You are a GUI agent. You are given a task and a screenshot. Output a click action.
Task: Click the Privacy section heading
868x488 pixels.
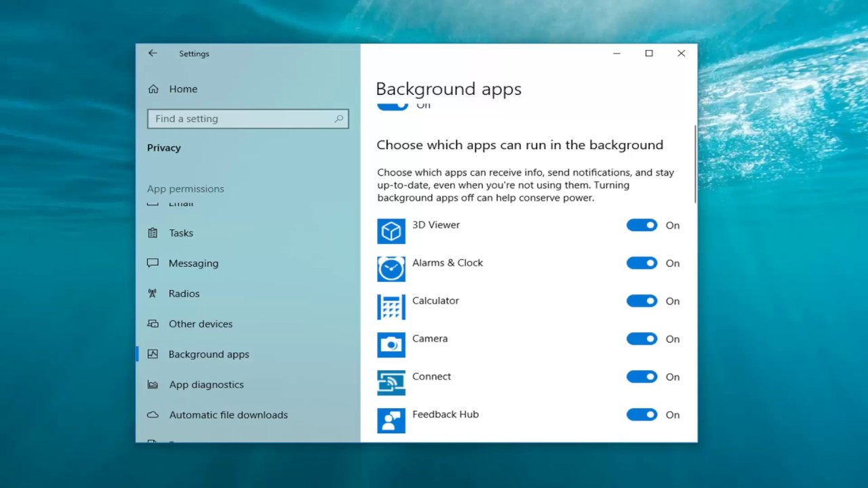coord(164,148)
